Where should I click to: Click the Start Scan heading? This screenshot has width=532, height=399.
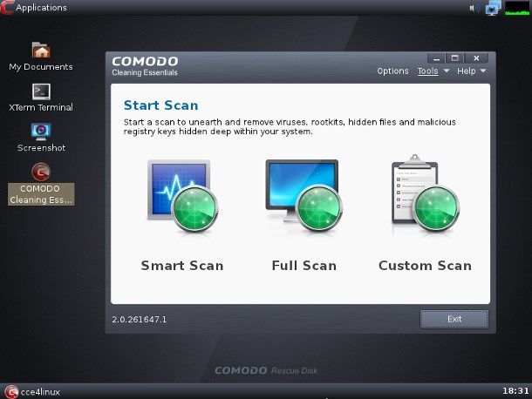[x=160, y=105]
